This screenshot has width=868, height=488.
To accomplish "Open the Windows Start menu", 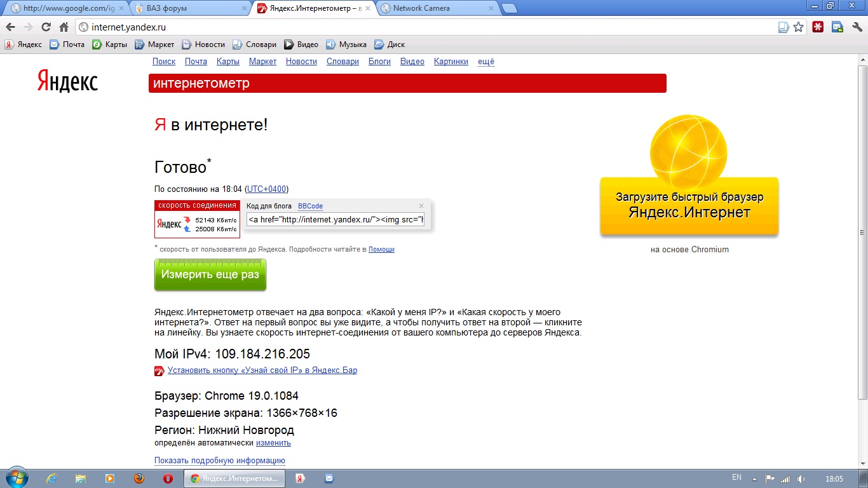I will pyautogui.click(x=15, y=478).
